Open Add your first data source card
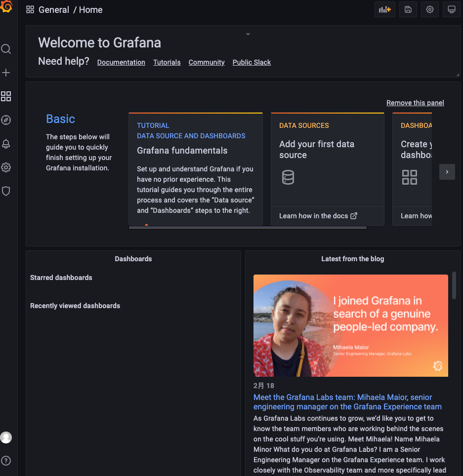The image size is (463, 476). coord(328,169)
